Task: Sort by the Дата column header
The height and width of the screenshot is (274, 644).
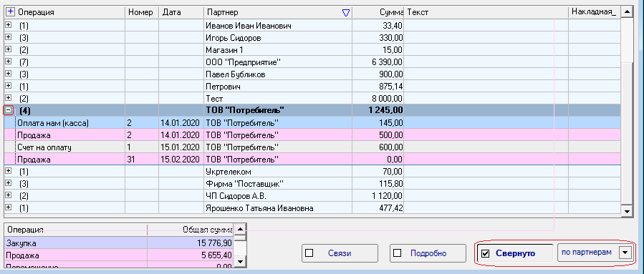Action: coord(181,12)
